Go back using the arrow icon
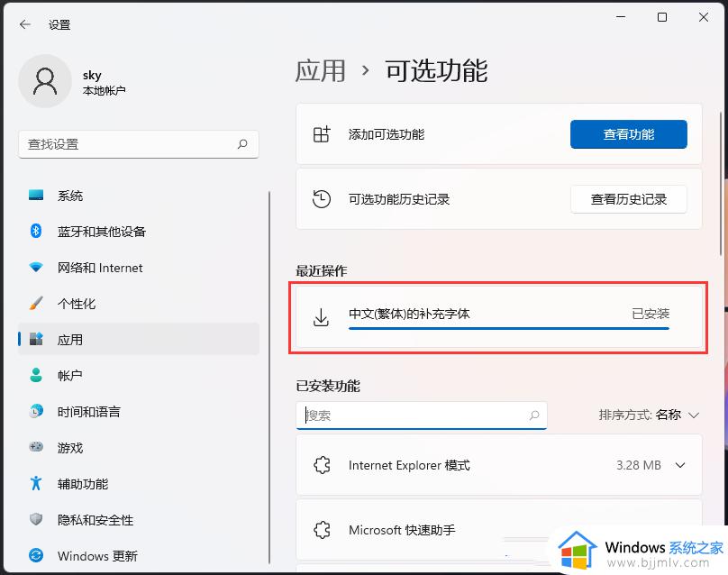 tap(25, 24)
